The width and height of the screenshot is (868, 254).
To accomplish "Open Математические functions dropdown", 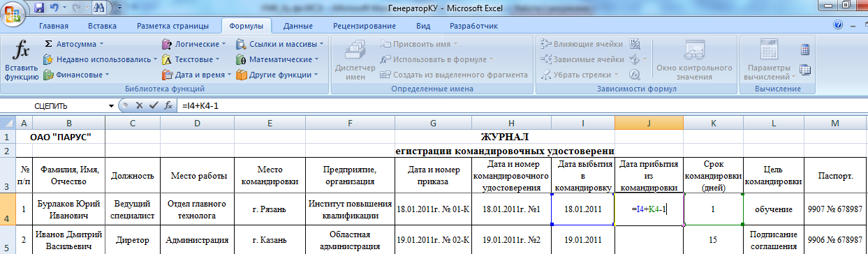I will tap(278, 59).
